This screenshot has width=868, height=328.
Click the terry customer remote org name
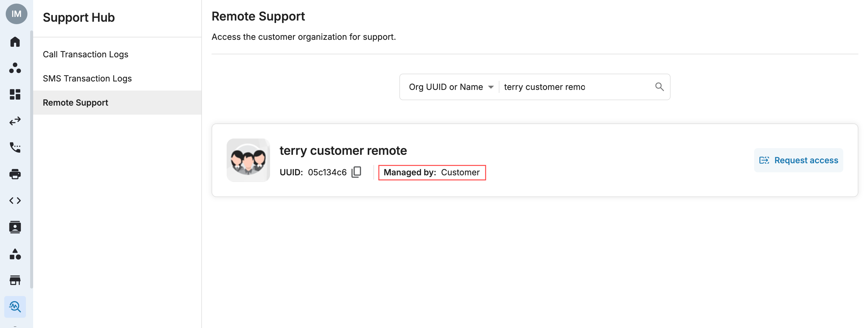(x=343, y=151)
